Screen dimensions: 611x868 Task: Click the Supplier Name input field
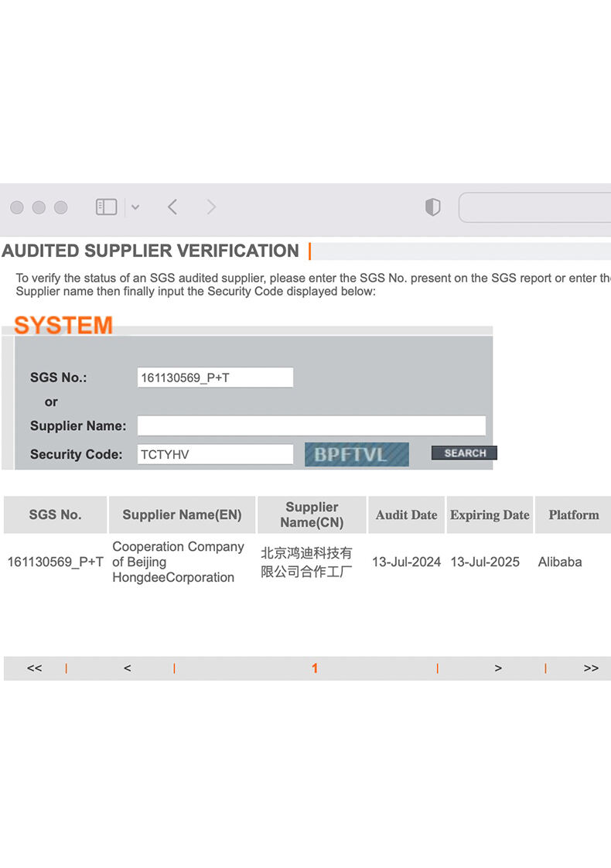click(312, 425)
